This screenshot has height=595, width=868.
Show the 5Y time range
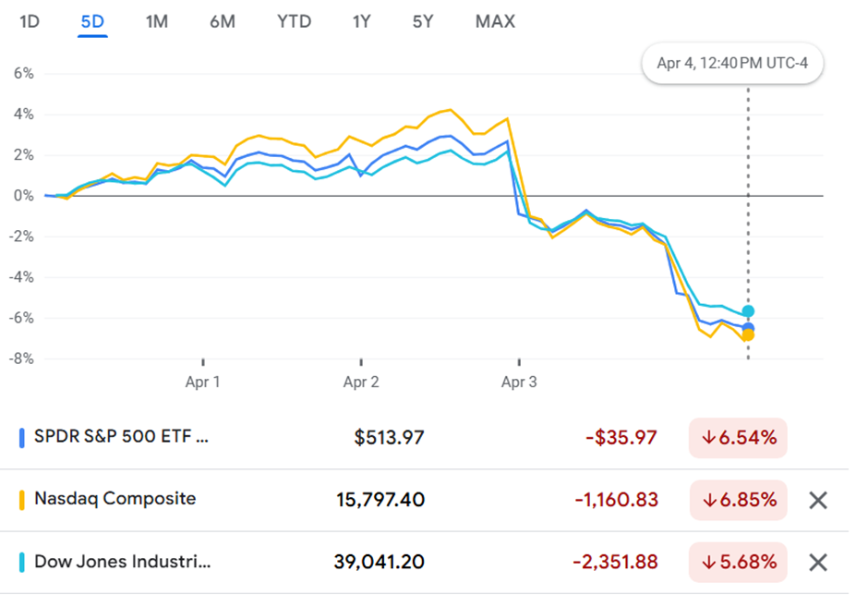[x=422, y=21]
